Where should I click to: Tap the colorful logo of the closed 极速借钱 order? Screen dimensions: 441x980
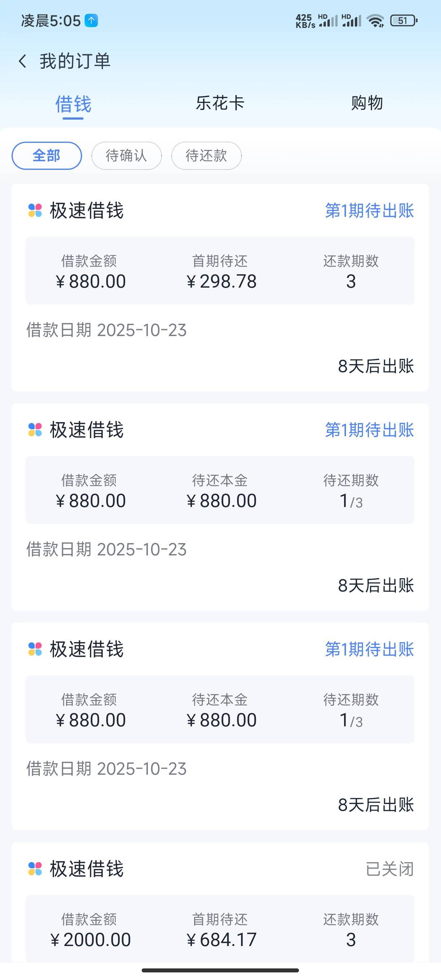tap(35, 869)
